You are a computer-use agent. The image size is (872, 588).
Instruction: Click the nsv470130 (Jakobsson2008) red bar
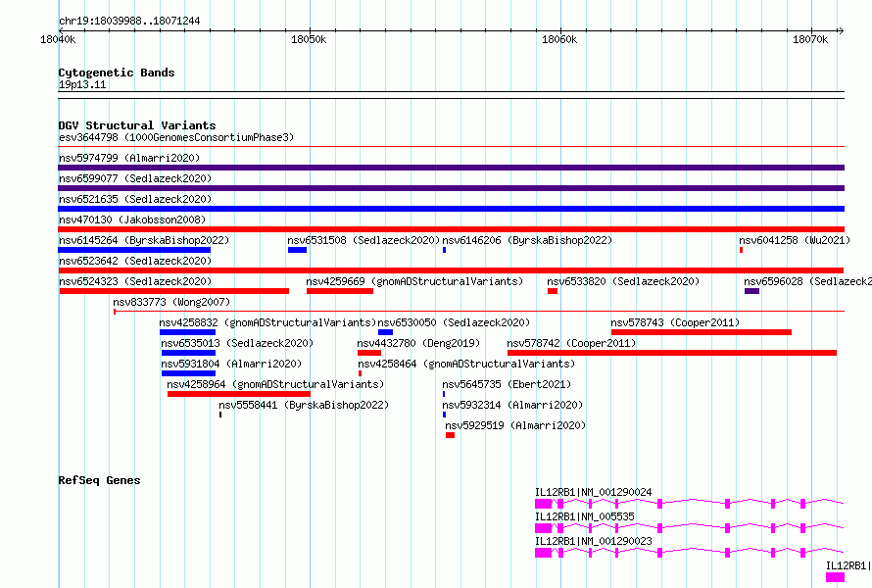tap(451, 229)
